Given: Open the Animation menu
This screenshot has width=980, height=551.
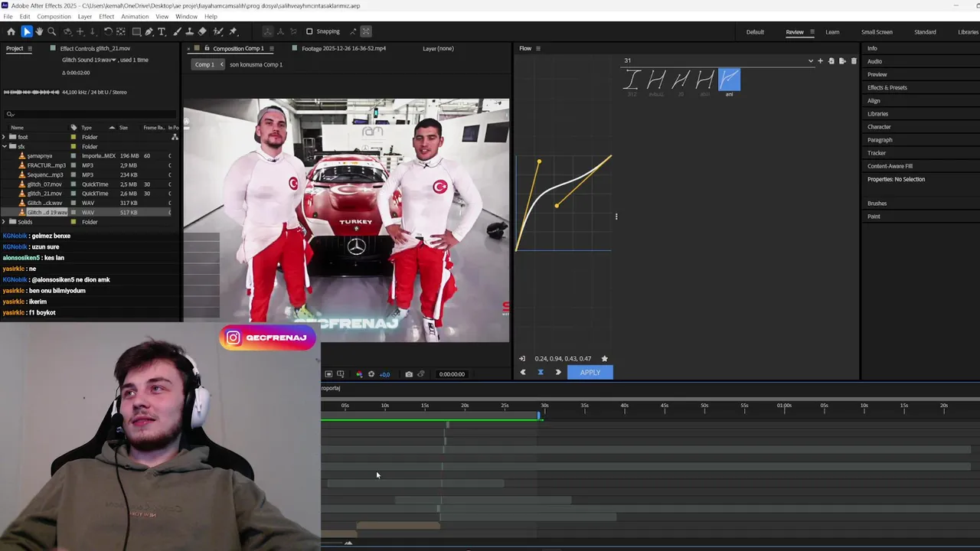Looking at the screenshot, I should tap(135, 16).
